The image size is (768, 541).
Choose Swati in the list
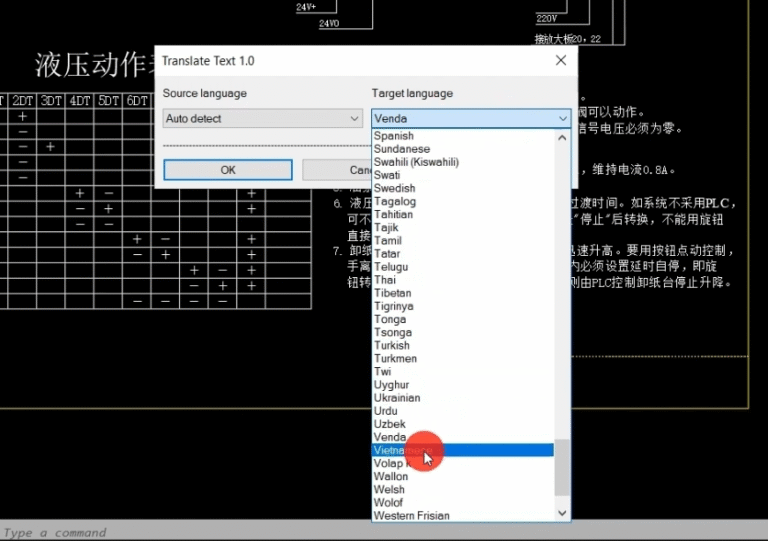coord(463,175)
